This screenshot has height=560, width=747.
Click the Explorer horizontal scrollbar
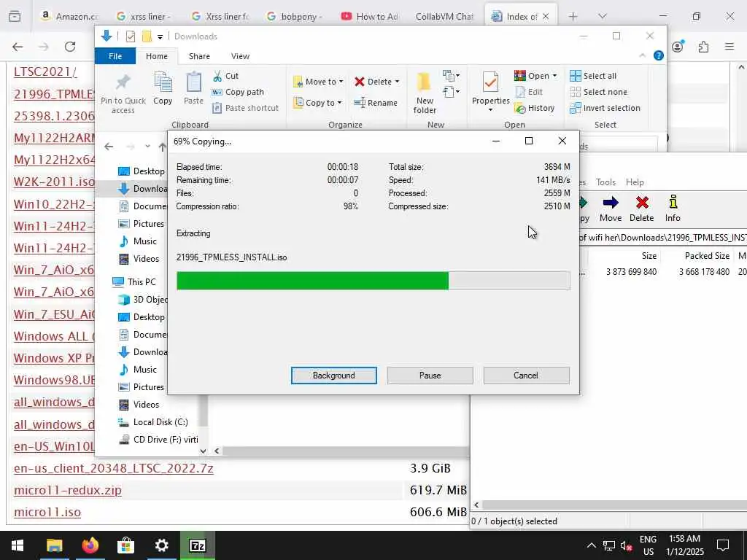pos(345,451)
